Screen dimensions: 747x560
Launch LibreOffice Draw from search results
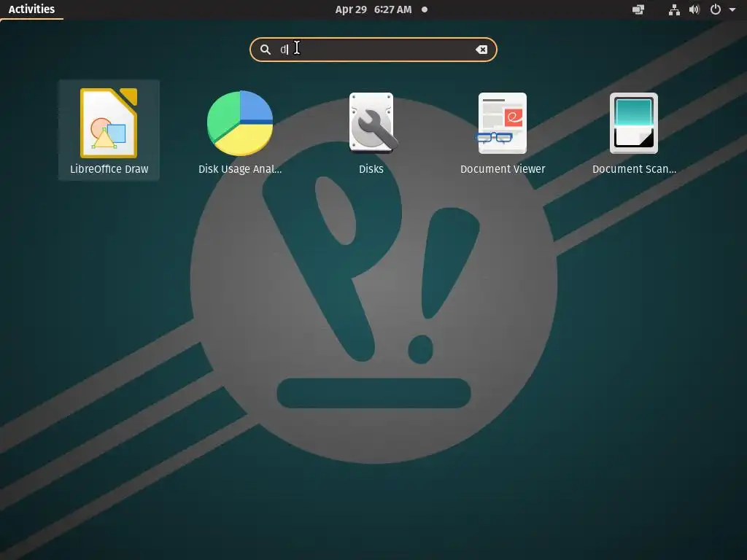coord(109,130)
